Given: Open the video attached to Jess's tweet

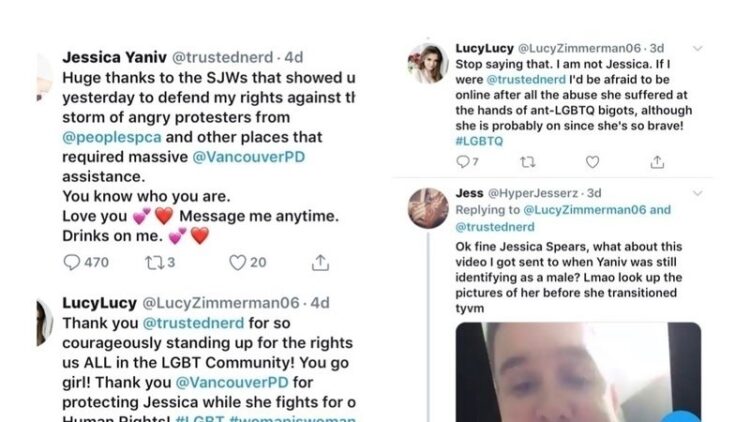Looking at the screenshot, I should [x=578, y=372].
